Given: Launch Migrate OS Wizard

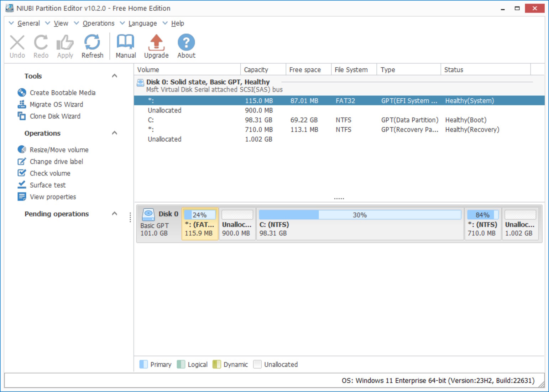Looking at the screenshot, I should [x=57, y=104].
